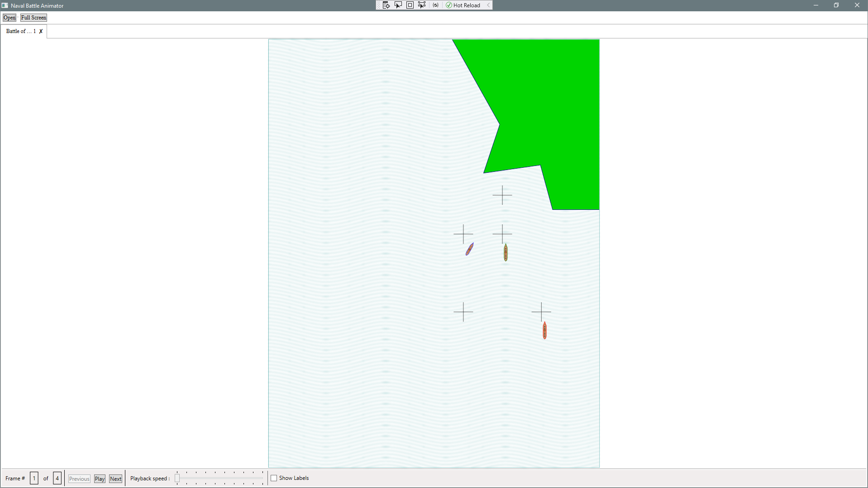
Task: Click the frame number input box
Action: (34, 478)
